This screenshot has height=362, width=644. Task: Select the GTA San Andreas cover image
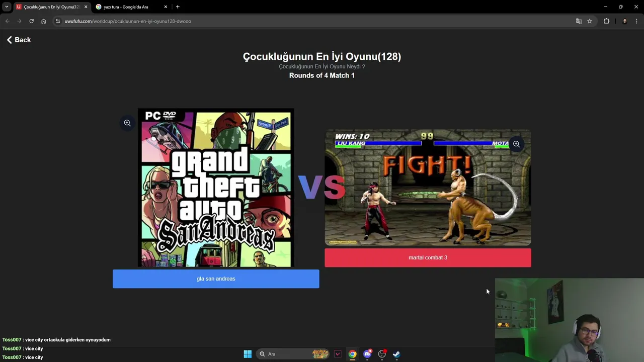click(216, 188)
